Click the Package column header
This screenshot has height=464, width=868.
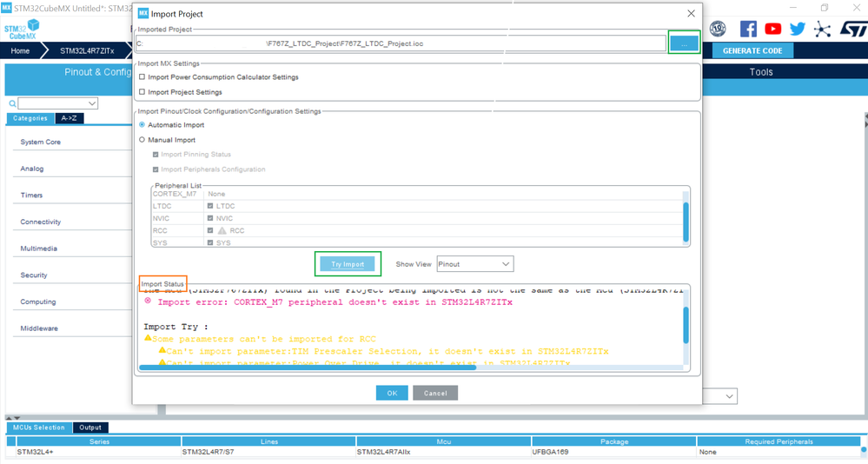click(614, 441)
